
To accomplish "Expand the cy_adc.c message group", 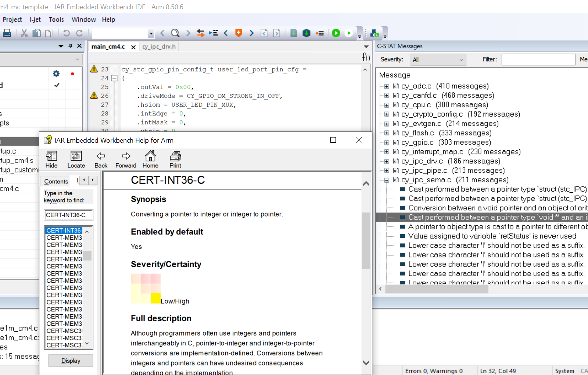I will click(387, 86).
